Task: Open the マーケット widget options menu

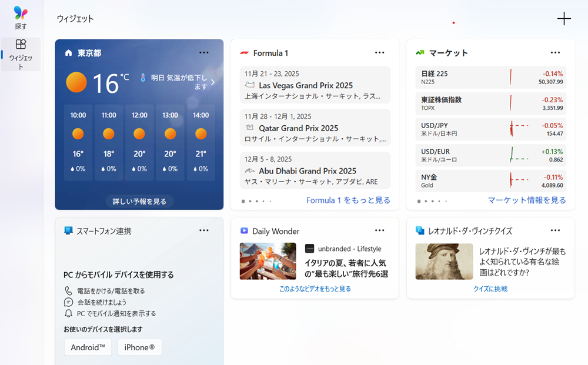Action: click(555, 52)
